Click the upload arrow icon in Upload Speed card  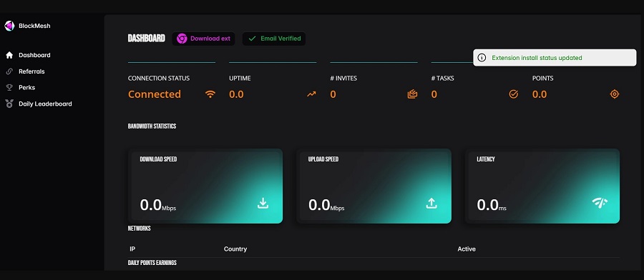point(431,204)
